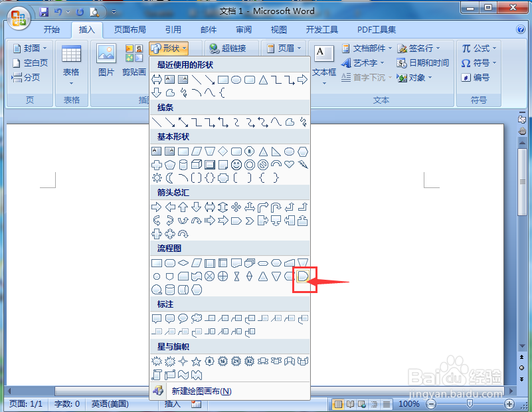
Task: Click the zoom slider handle
Action: [x=470, y=403]
